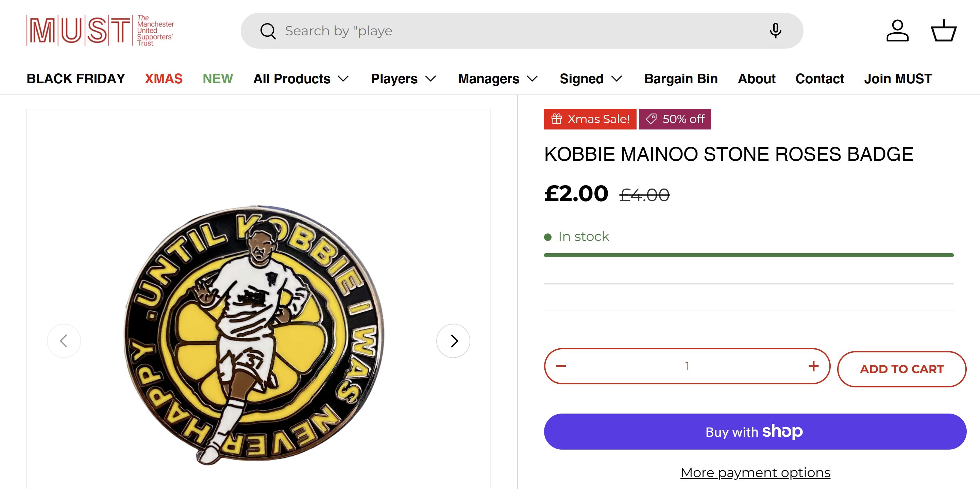The width and height of the screenshot is (980, 489).
Task: Open the Bargain Bin menu item
Action: coord(681,79)
